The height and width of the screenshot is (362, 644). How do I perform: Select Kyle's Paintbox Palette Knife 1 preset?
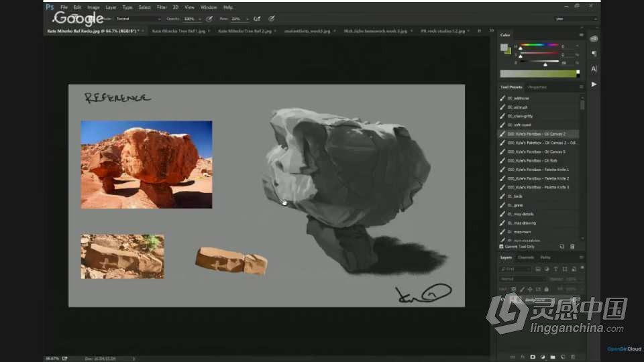[539, 170]
